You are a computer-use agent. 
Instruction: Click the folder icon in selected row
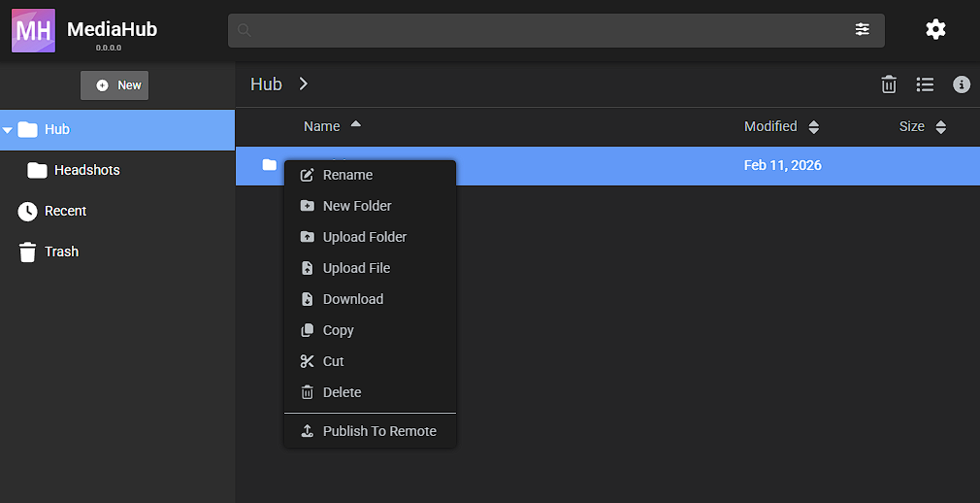pos(270,165)
